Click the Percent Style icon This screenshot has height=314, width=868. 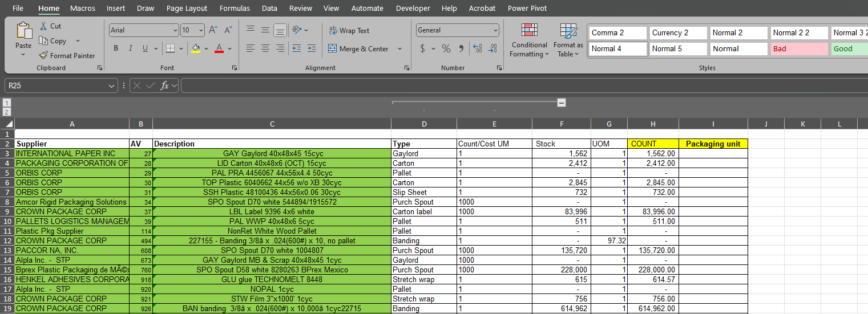pyautogui.click(x=446, y=48)
